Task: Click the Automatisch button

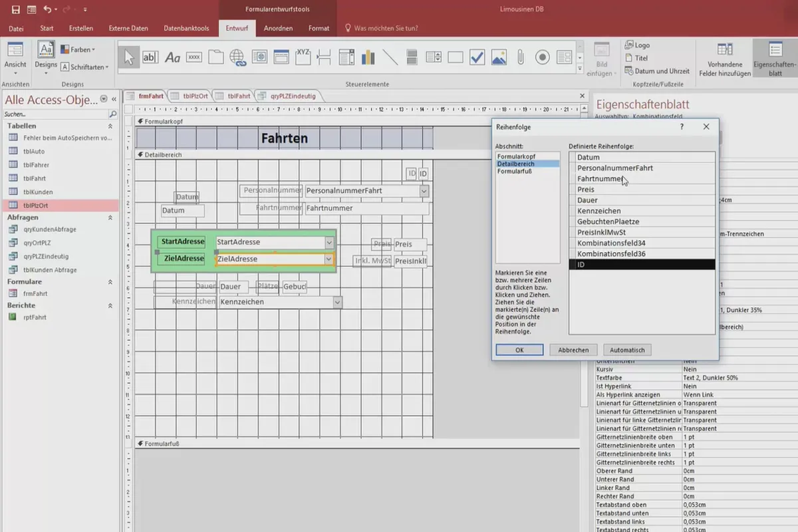Action: point(628,350)
